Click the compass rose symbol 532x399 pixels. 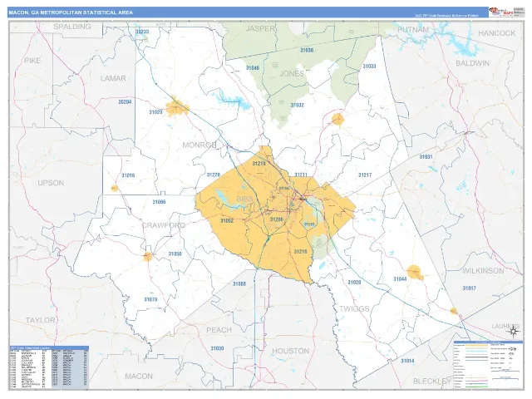point(515,331)
